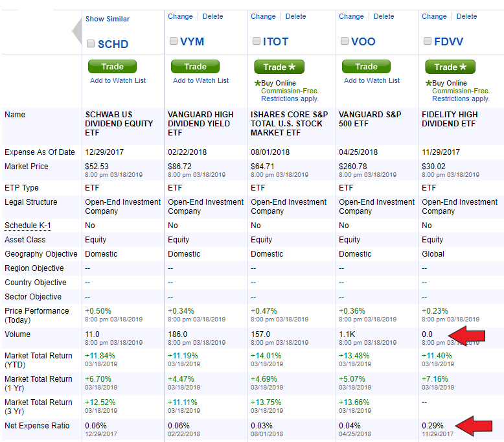The width and height of the screenshot is (504, 442).
Task: Check the SCHD compare checkbox
Action: (91, 44)
